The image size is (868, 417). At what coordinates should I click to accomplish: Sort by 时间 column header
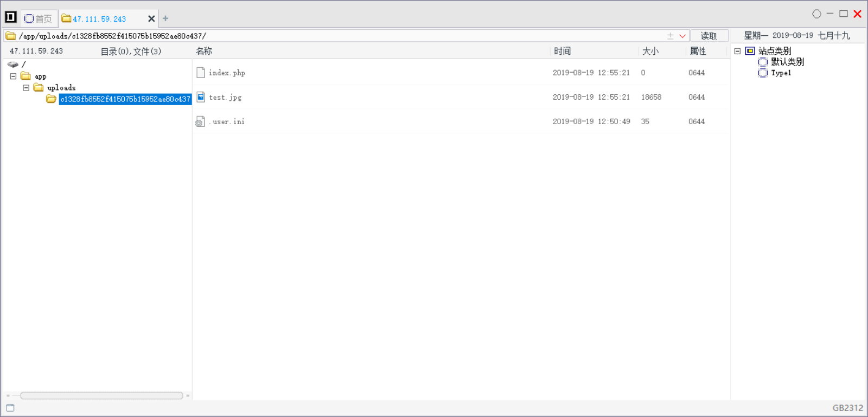pyautogui.click(x=563, y=51)
